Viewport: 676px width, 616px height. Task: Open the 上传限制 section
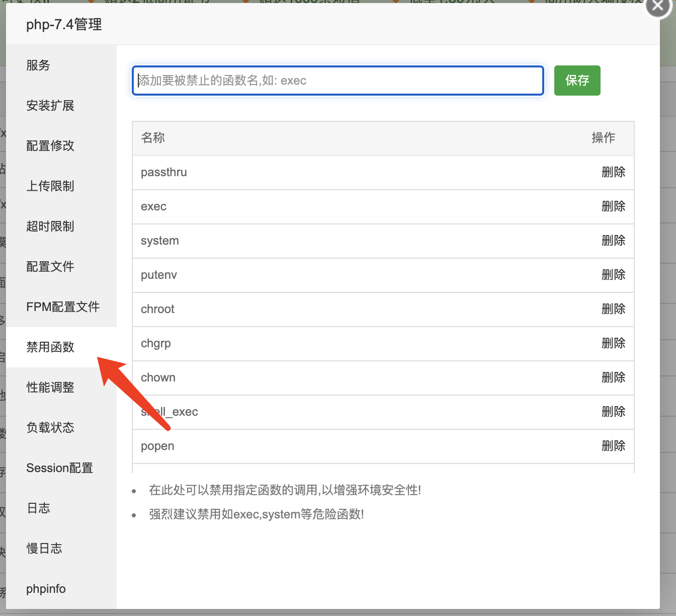[x=50, y=186]
